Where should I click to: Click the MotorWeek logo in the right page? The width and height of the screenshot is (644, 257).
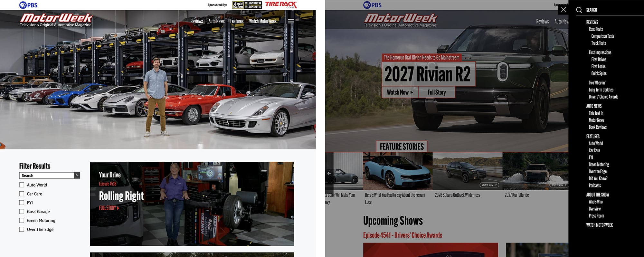point(400,20)
